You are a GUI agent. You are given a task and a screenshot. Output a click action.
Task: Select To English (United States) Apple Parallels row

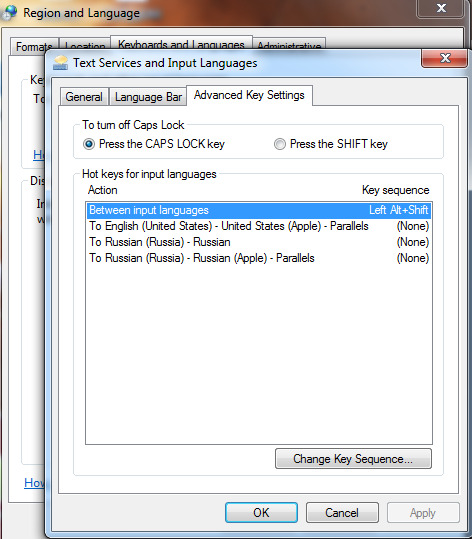click(x=259, y=226)
